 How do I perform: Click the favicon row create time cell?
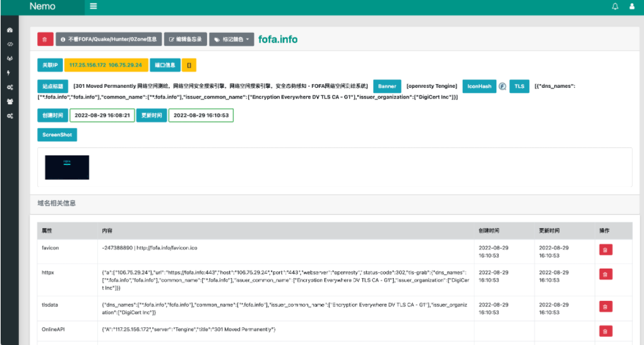pyautogui.click(x=504, y=251)
